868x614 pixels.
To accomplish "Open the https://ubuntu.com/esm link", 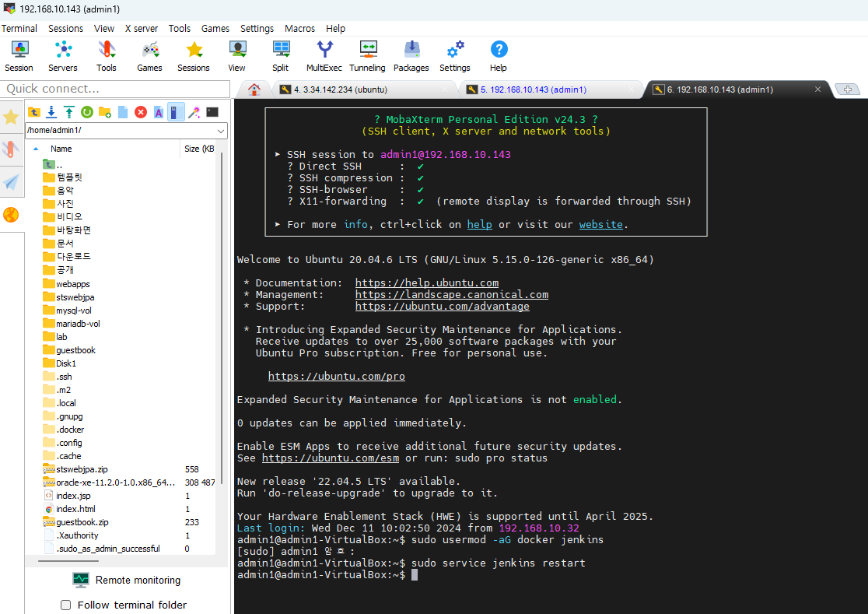I will coord(331,458).
